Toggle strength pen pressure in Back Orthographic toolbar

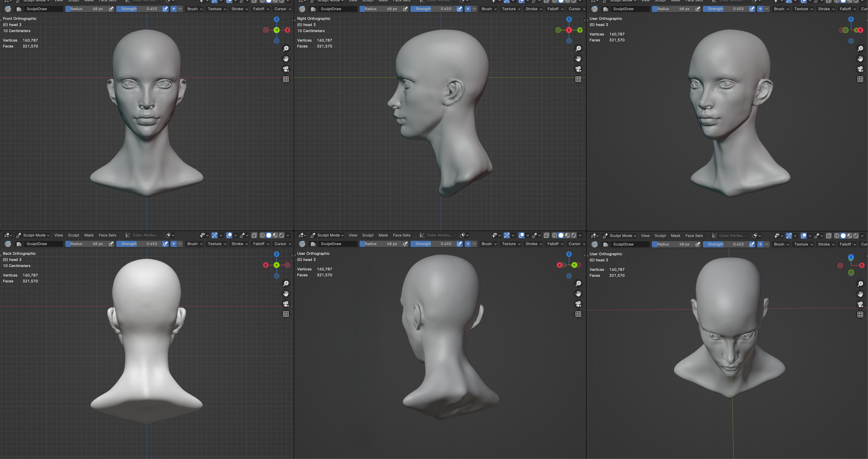tap(165, 244)
